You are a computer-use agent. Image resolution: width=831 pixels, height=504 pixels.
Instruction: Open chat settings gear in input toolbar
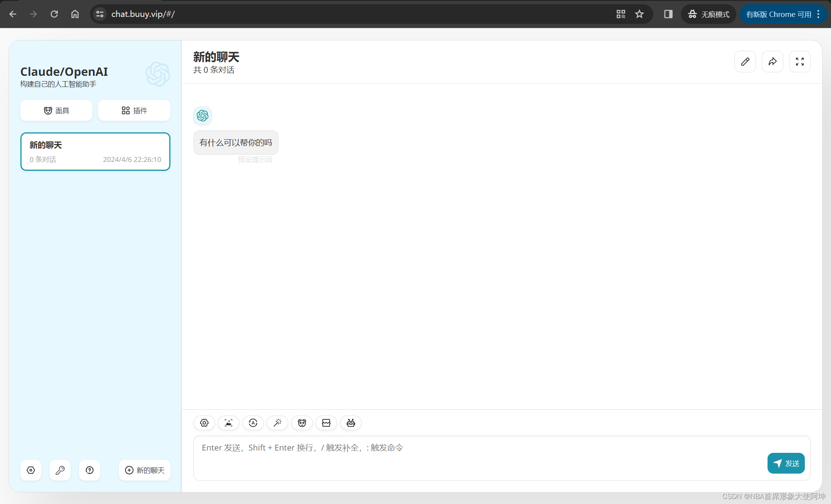pyautogui.click(x=204, y=423)
